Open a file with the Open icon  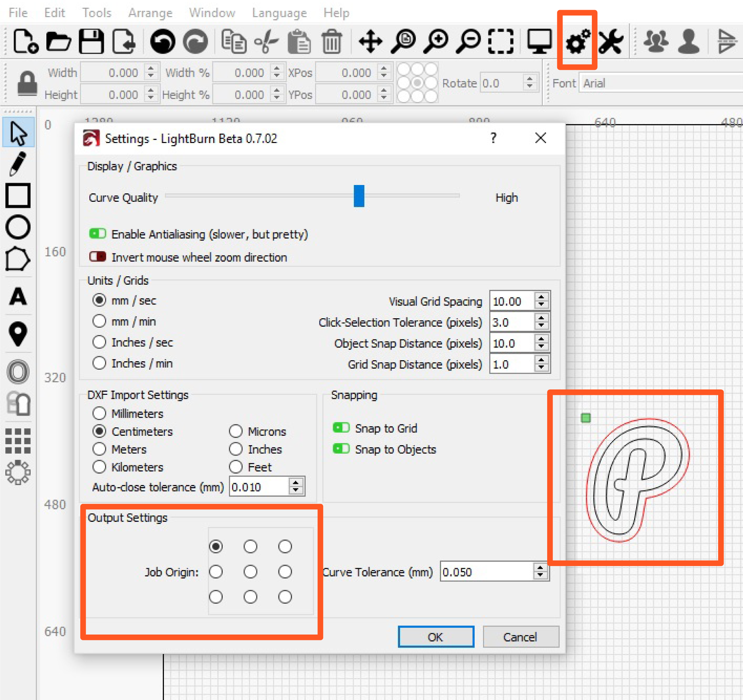[x=58, y=42]
